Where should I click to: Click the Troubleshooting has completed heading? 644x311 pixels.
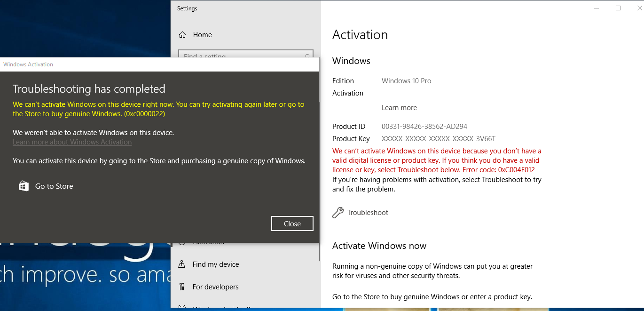click(89, 89)
